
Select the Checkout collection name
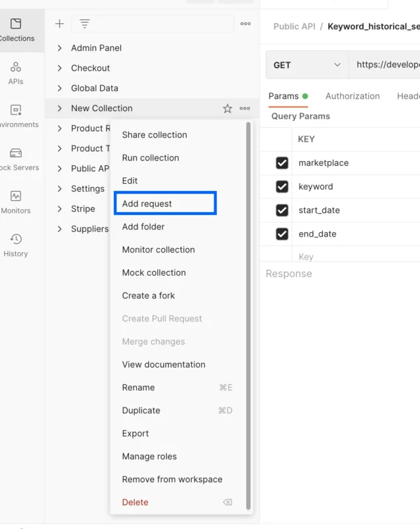91,68
